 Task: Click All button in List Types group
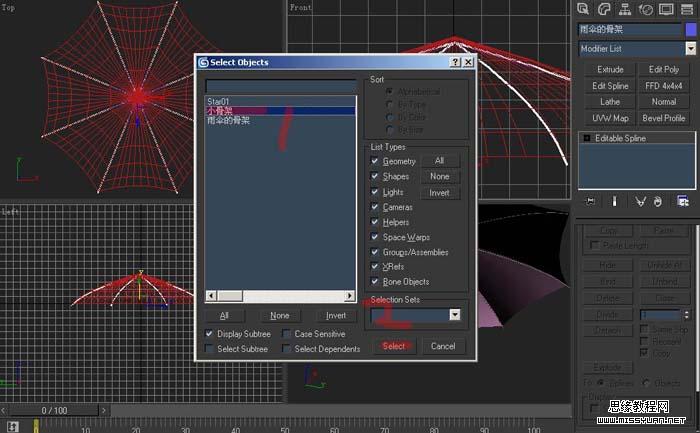coord(440,161)
